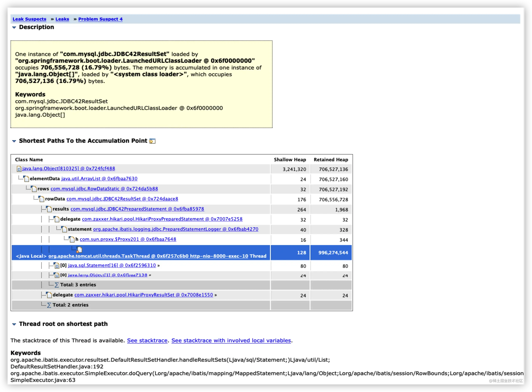Open java.lang.Object[810325] @ 0x724fcf488 link

tap(69, 168)
